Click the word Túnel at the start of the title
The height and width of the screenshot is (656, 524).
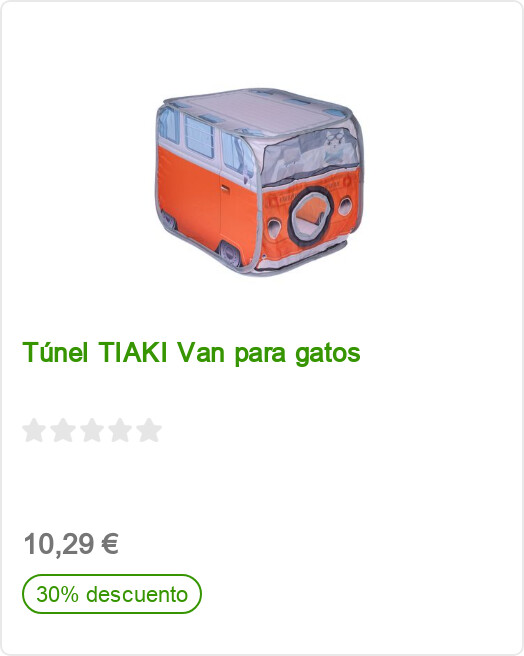pos(55,352)
